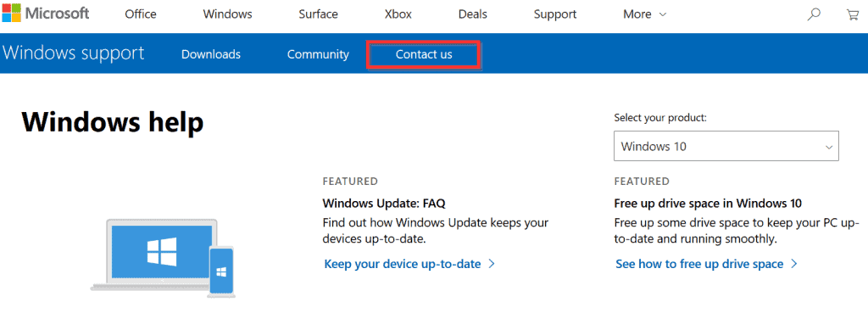Viewport: 868px width, 319px height.
Task: Open the Surface menu item
Action: pos(319,14)
